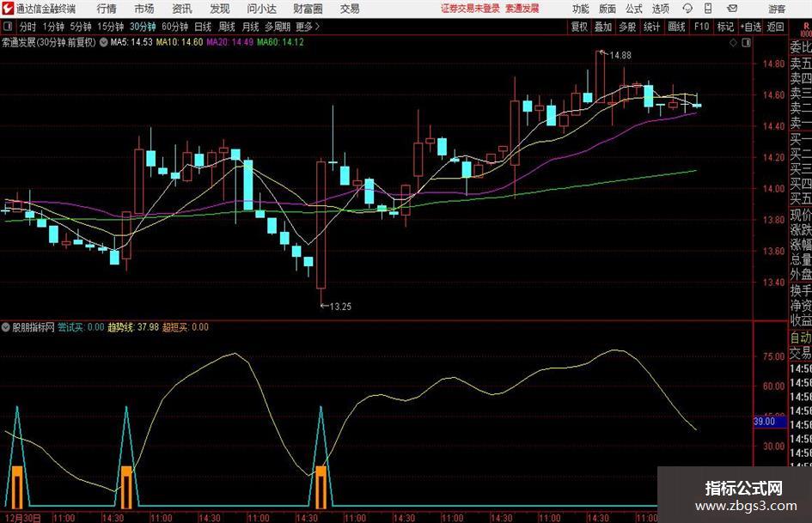The image size is (812, 523).
Task: Open the 行情 menu
Action: (x=107, y=9)
